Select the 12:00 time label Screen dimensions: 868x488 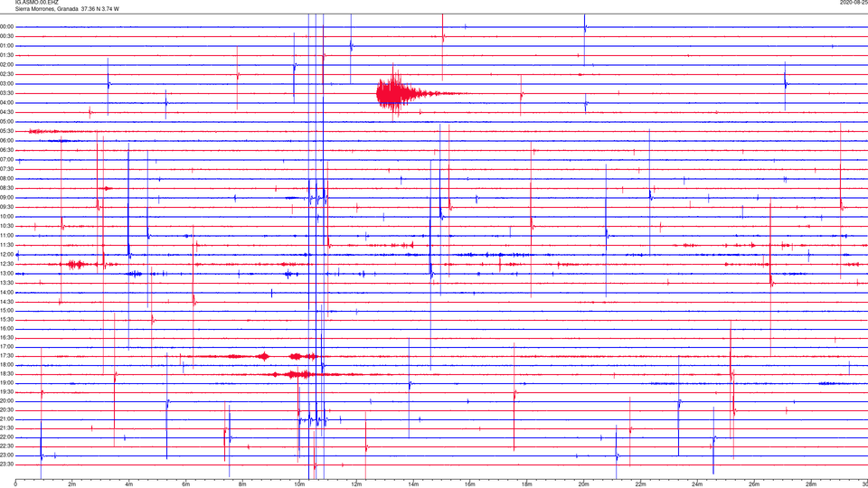click(7, 254)
